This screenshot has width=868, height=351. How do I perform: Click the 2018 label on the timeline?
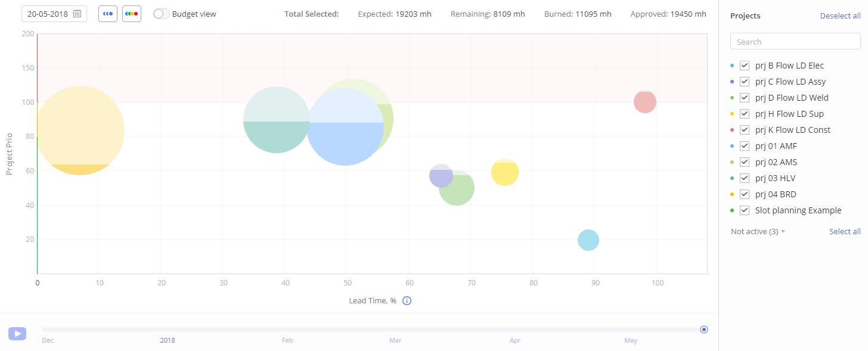click(x=168, y=340)
